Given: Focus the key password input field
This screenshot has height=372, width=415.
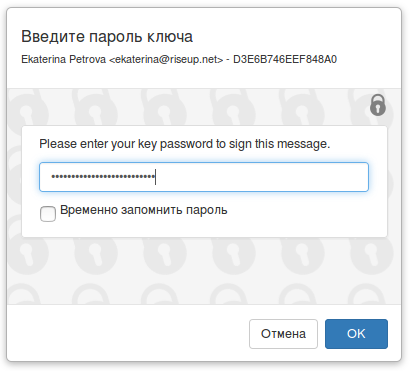Looking at the screenshot, I should [204, 177].
